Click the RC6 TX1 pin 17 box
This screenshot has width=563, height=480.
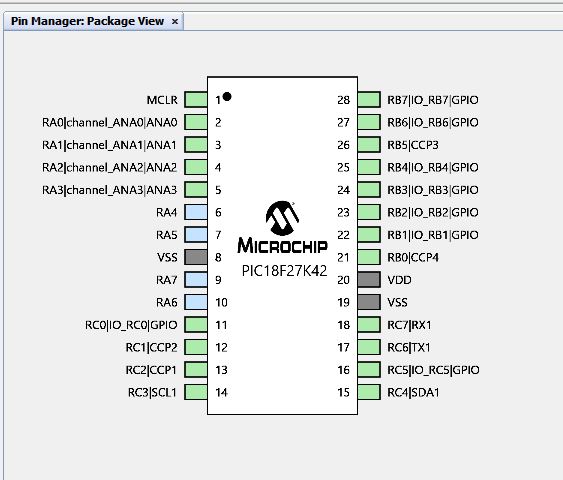click(x=369, y=347)
